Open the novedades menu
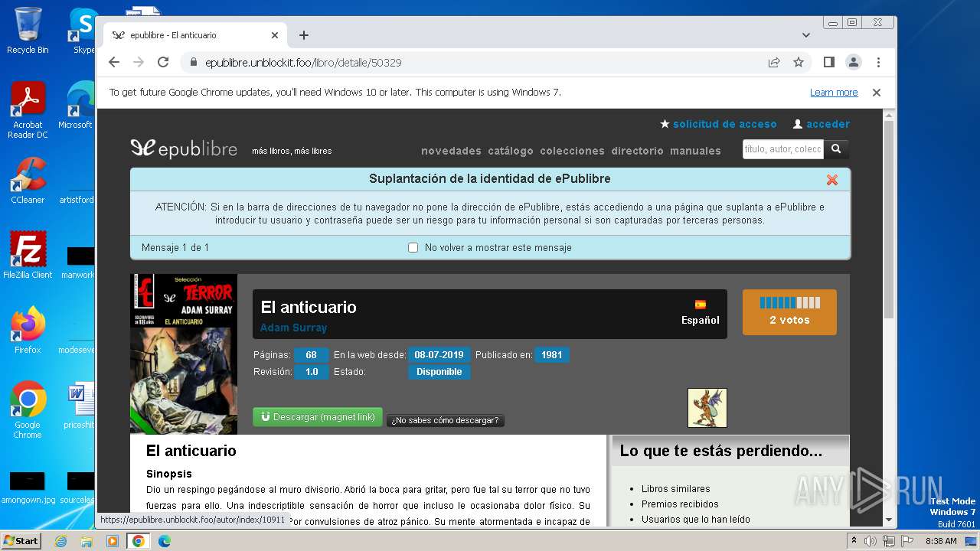 [x=451, y=151]
